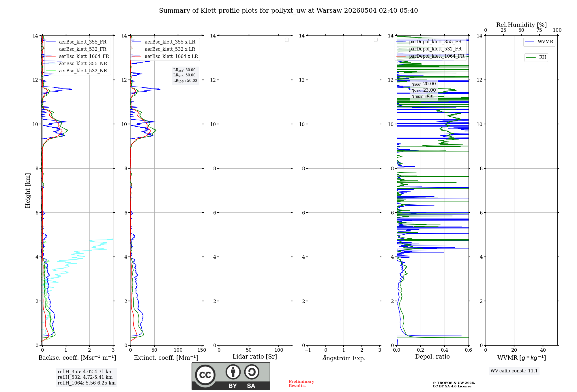The width and height of the screenshot is (577, 392).
Task: Click the Ångström Exp. axis label
Action: (x=344, y=358)
